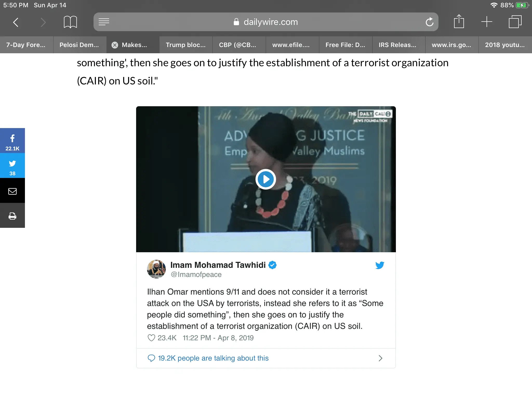Tap the reader view lines icon
The image size is (532, 399).
104,22
